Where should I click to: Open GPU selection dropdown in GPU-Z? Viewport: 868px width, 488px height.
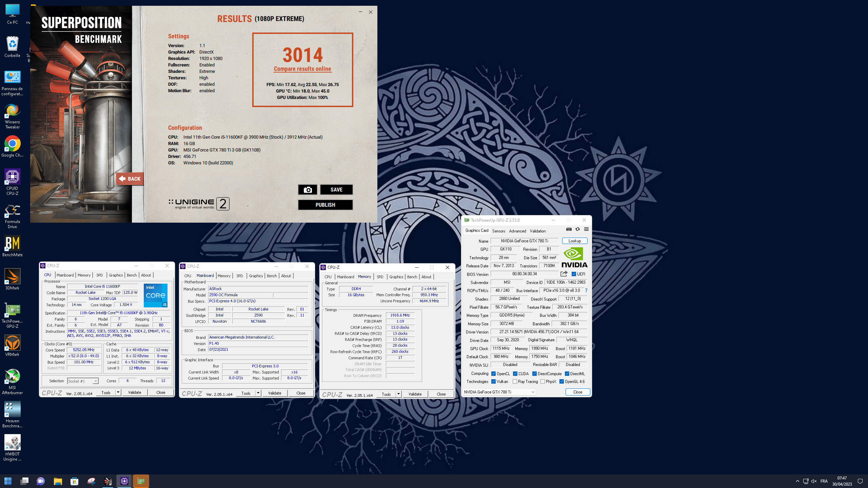[x=499, y=392]
